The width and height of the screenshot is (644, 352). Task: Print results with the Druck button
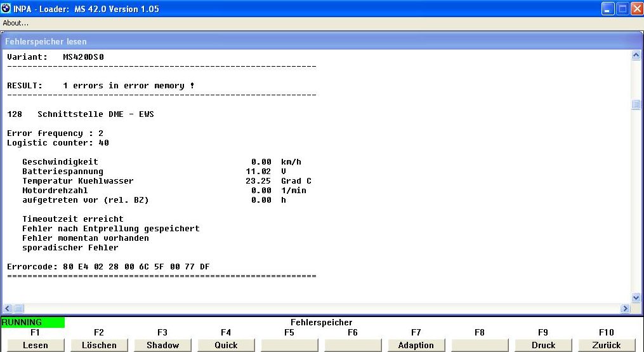click(543, 345)
